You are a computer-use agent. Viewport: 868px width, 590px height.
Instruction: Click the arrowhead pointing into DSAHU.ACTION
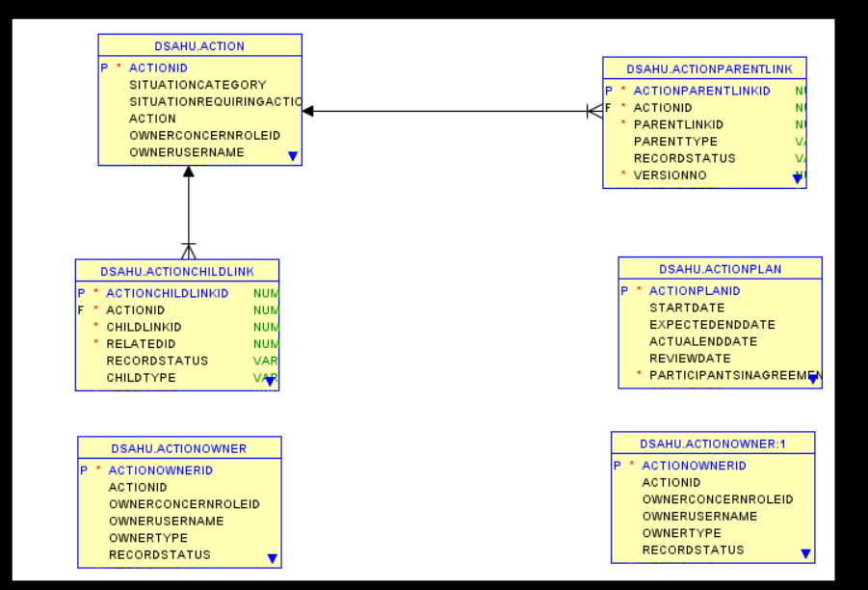click(x=308, y=113)
